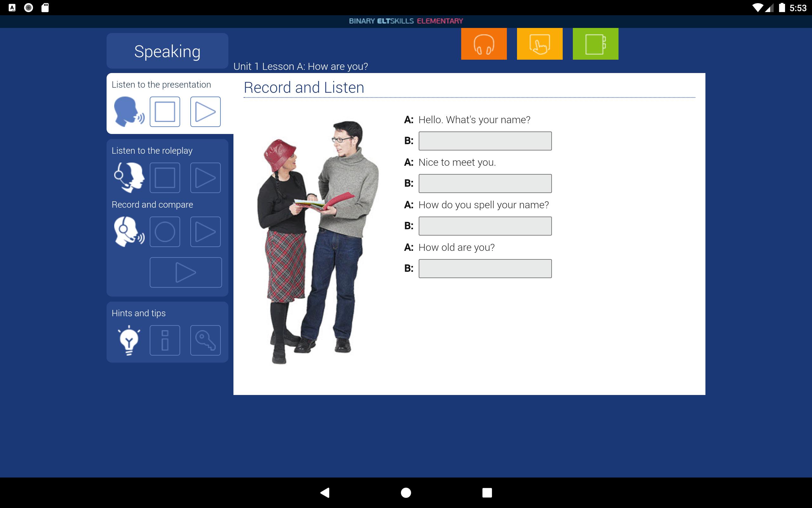This screenshot has width=812, height=508.
Task: Click B's reply field after 'Nice to meet you.'
Action: tap(485, 184)
